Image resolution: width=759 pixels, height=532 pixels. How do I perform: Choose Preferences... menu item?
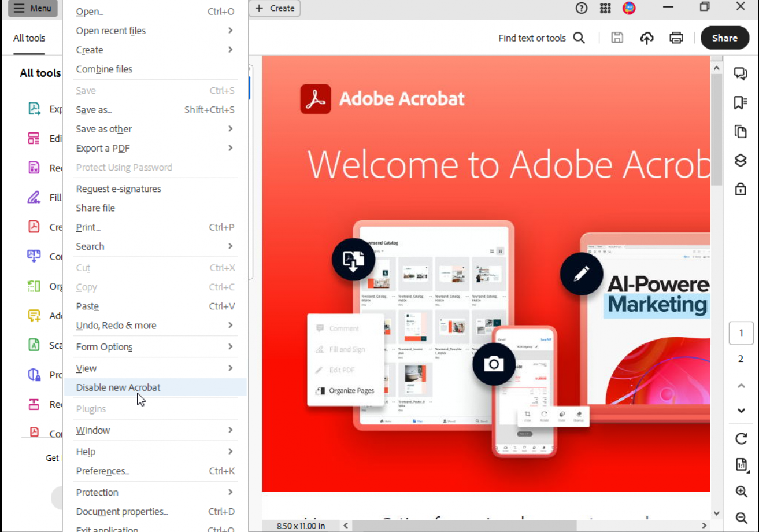click(155, 471)
